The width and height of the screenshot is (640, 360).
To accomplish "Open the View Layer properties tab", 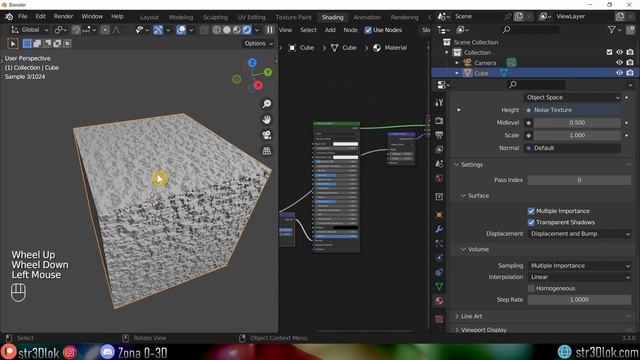I will 439,149.
